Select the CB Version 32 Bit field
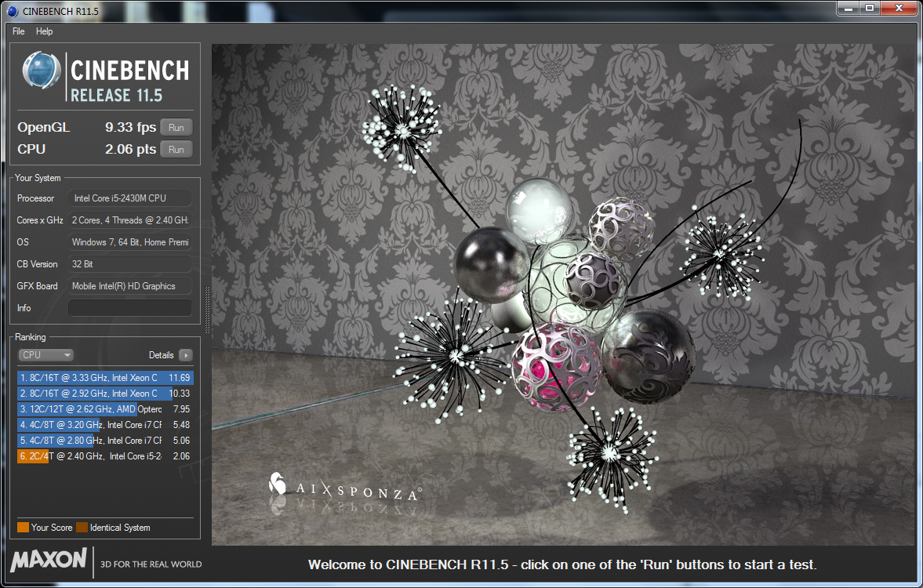Image resolution: width=923 pixels, height=588 pixels. pos(130,264)
